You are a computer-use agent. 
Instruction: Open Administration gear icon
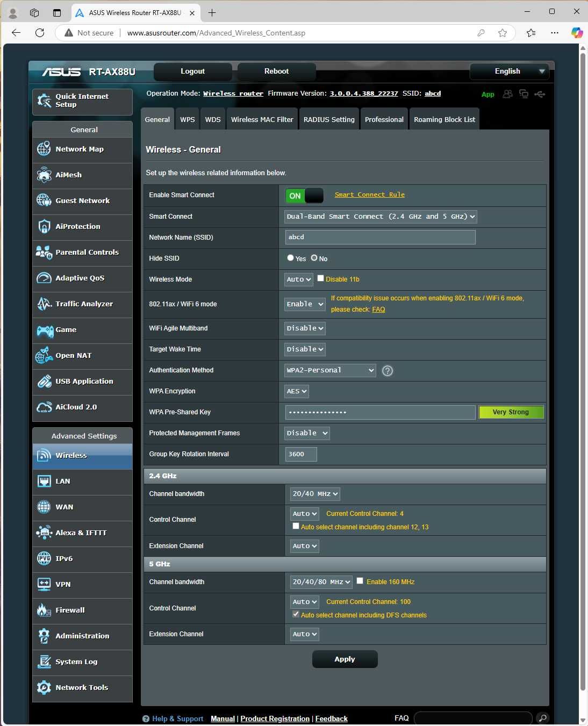coord(44,636)
